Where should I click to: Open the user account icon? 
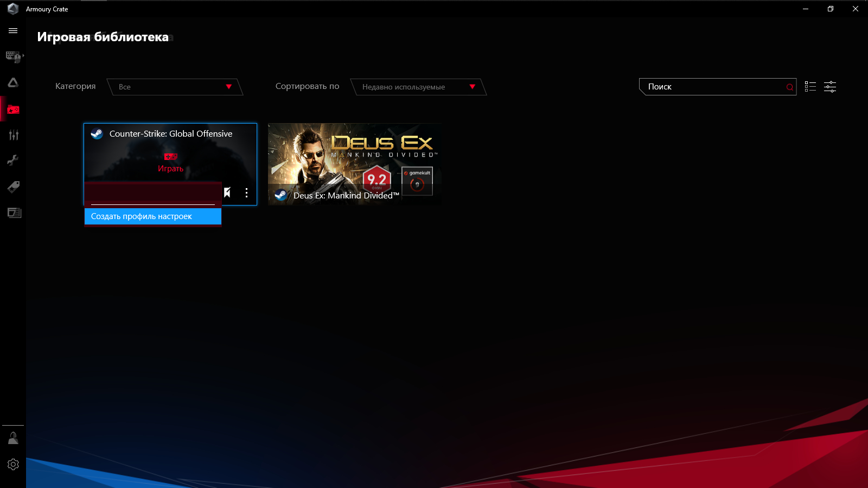tap(13, 438)
